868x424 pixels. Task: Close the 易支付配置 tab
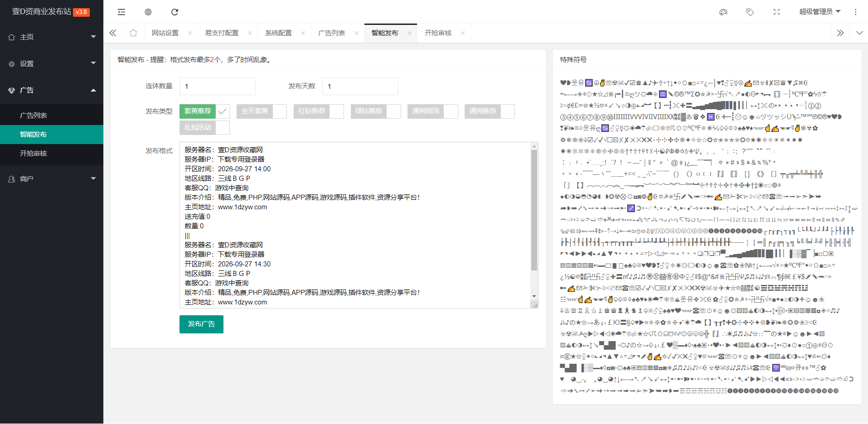click(250, 33)
